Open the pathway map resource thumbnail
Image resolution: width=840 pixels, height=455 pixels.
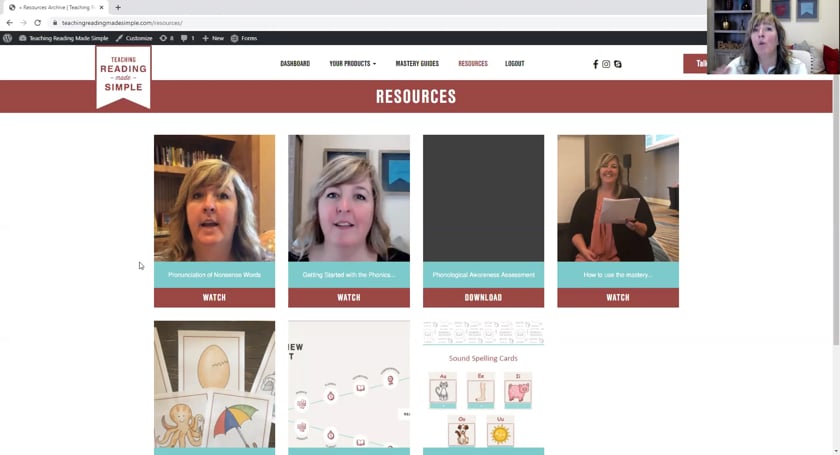[x=349, y=384]
